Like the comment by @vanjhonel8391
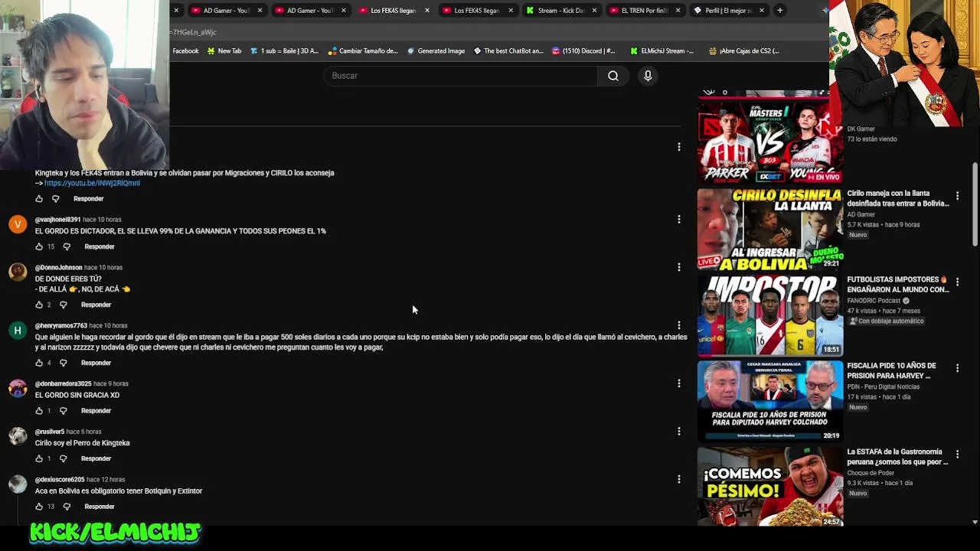This screenshot has height=551, width=980. pyautogui.click(x=39, y=246)
